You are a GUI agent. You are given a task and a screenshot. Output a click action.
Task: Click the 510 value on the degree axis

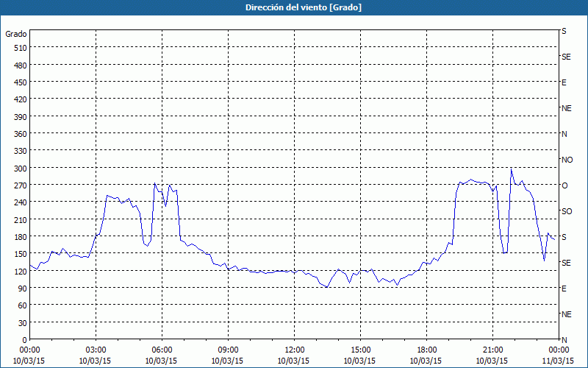point(21,48)
